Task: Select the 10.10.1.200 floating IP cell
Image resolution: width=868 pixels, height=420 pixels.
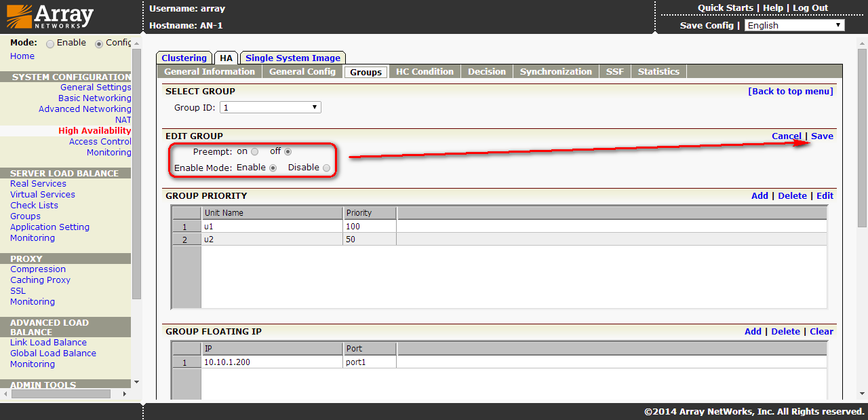Action: (272, 362)
